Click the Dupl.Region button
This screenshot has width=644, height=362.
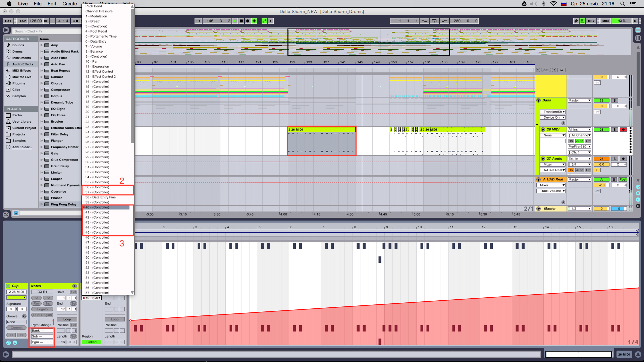pyautogui.click(x=42, y=315)
